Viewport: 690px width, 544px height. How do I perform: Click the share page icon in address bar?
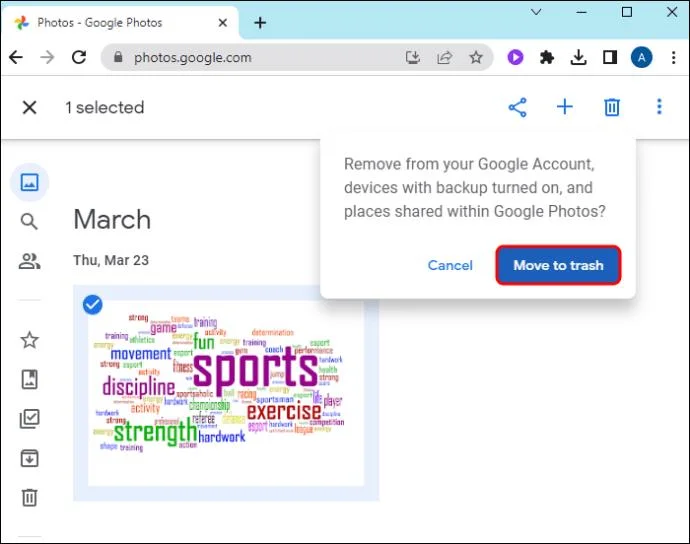point(444,57)
